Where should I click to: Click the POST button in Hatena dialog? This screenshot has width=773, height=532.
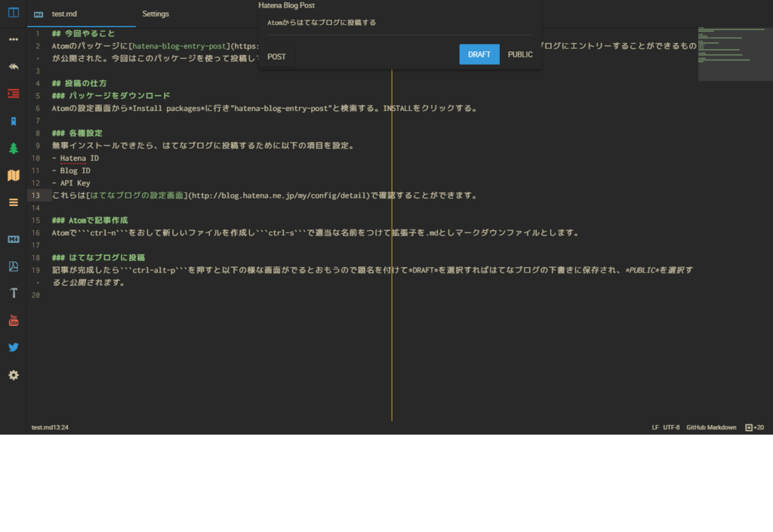[276, 57]
